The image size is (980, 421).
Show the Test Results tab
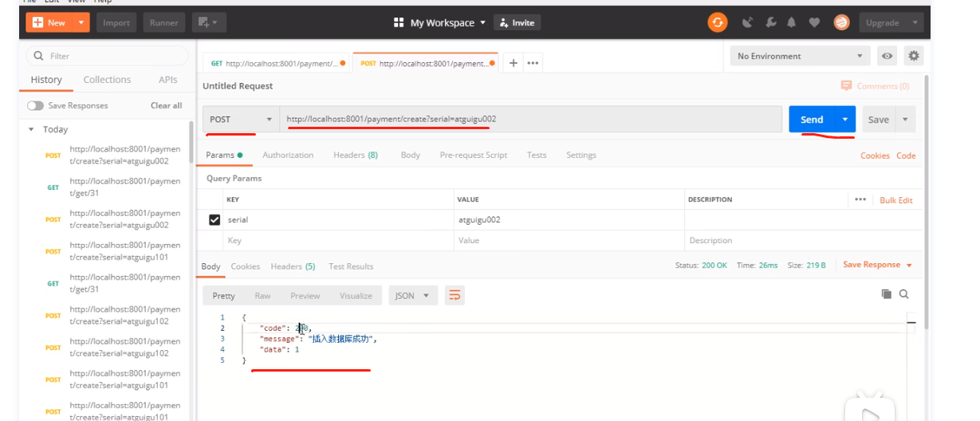(x=351, y=266)
